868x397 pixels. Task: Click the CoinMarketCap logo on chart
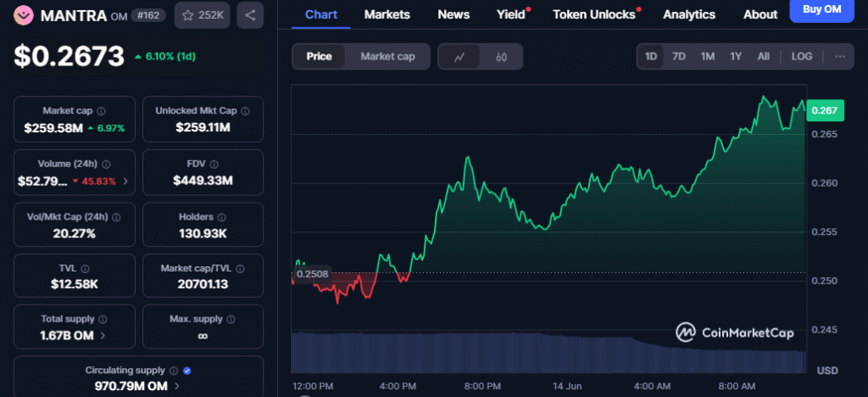[x=735, y=333]
